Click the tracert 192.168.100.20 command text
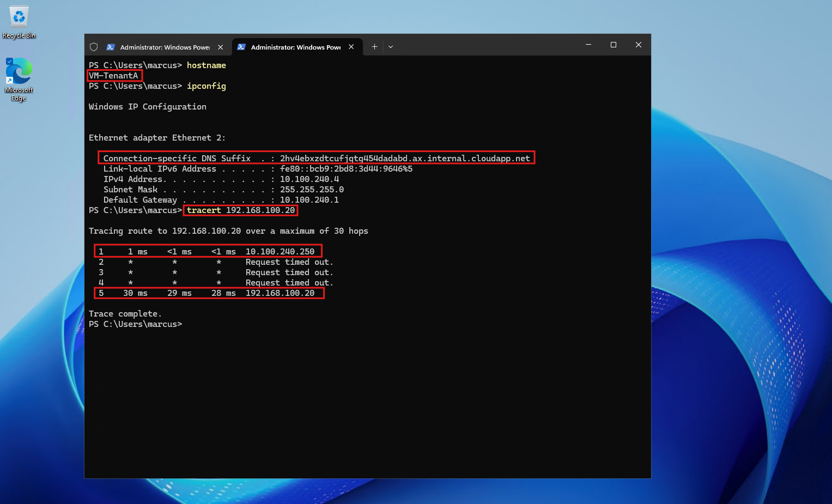This screenshot has width=832, height=504. (x=241, y=210)
